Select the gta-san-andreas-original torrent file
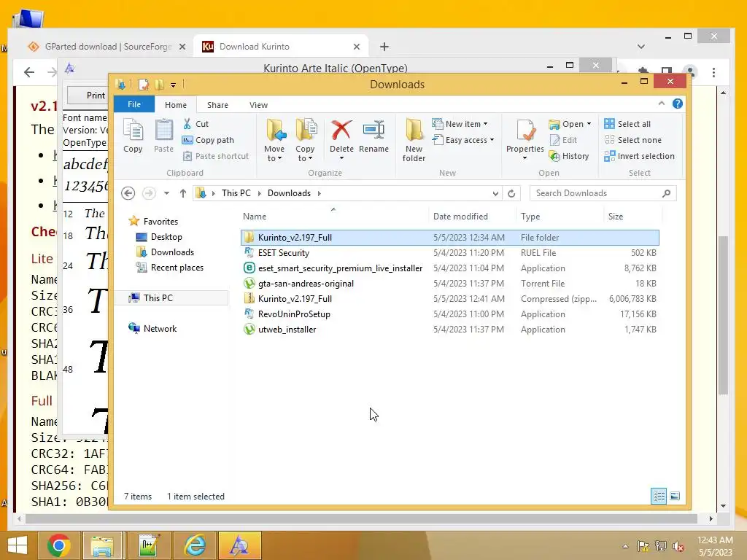The height and width of the screenshot is (560, 747). (449, 284)
